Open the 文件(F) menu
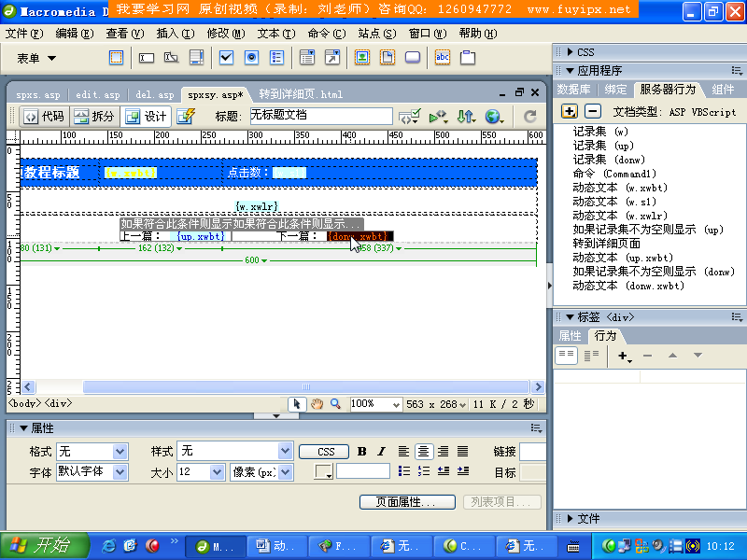 point(24,34)
